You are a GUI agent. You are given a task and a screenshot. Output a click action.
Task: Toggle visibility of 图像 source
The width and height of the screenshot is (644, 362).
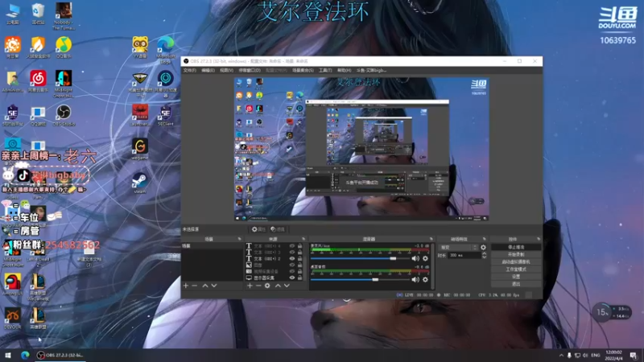[x=292, y=265]
